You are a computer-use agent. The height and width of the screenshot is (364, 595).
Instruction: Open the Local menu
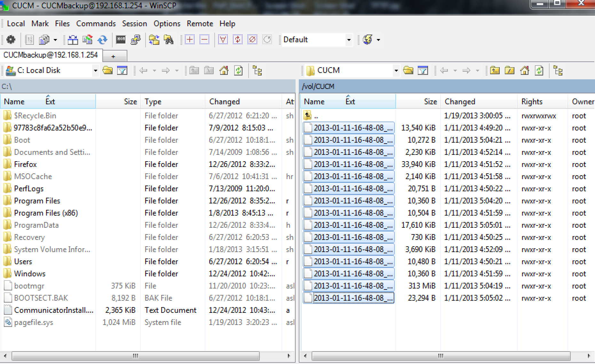pyautogui.click(x=16, y=24)
